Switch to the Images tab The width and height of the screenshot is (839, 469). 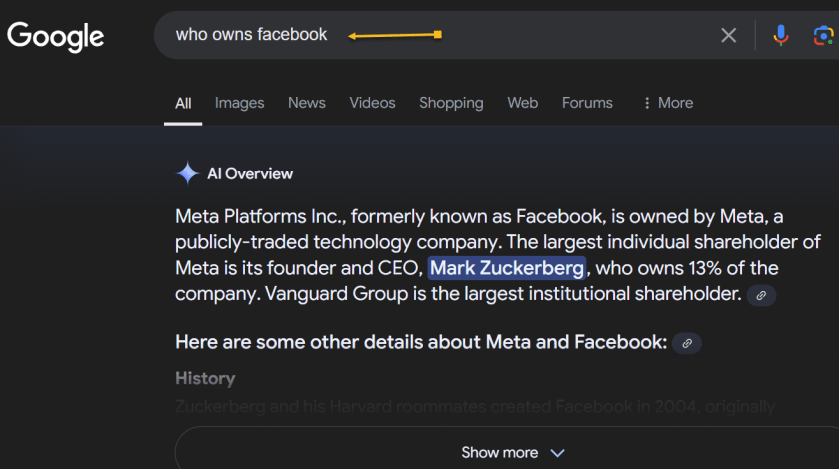coord(239,103)
